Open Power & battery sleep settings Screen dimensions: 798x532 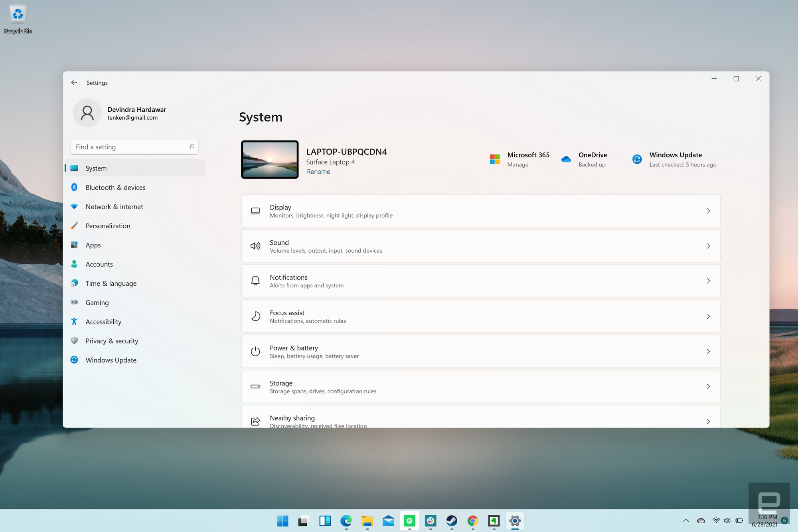pos(480,351)
